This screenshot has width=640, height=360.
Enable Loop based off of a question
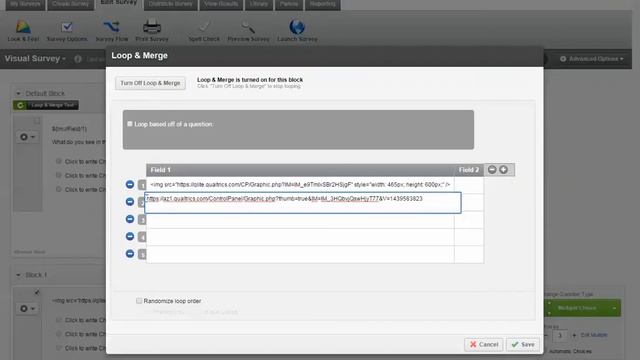(130, 124)
